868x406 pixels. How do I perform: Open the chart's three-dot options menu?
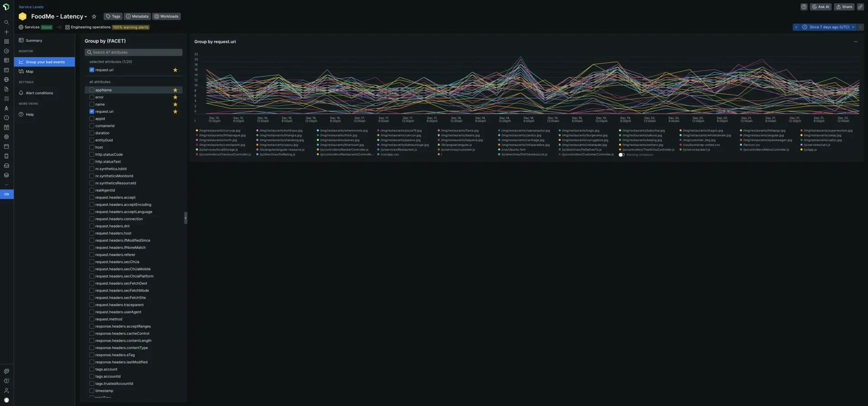pos(855,42)
